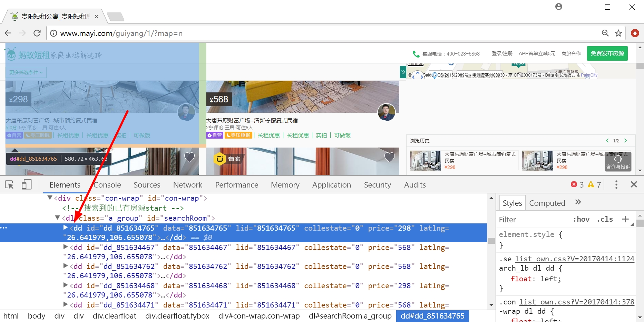
Task: Toggle the device toolbar icon
Action: point(27,185)
